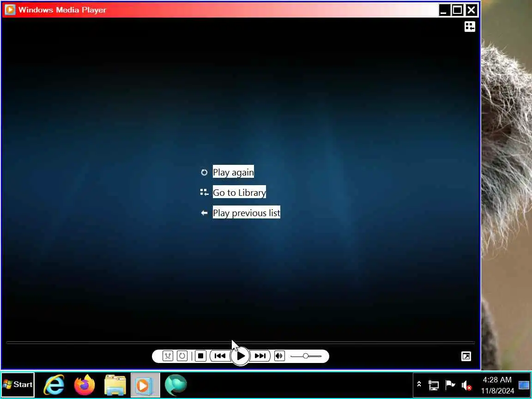Launch Internet Explorer from the taskbar
The width and height of the screenshot is (532, 399).
tap(54, 385)
